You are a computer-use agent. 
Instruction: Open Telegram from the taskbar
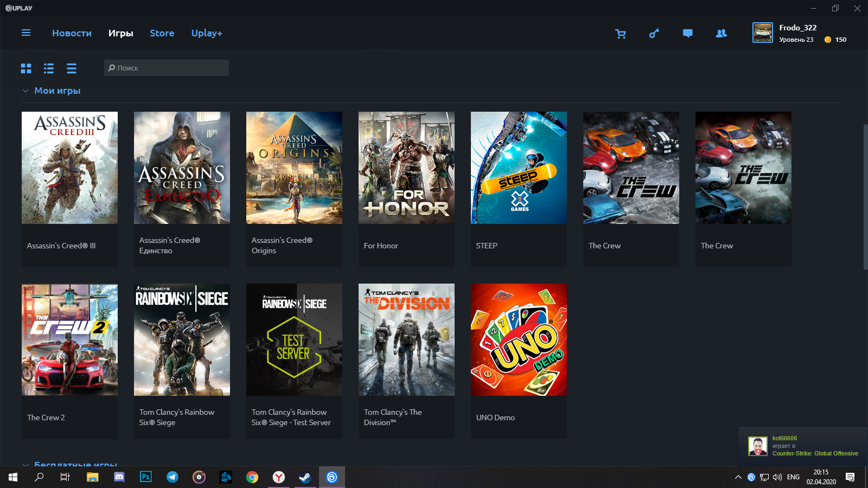[x=173, y=477]
